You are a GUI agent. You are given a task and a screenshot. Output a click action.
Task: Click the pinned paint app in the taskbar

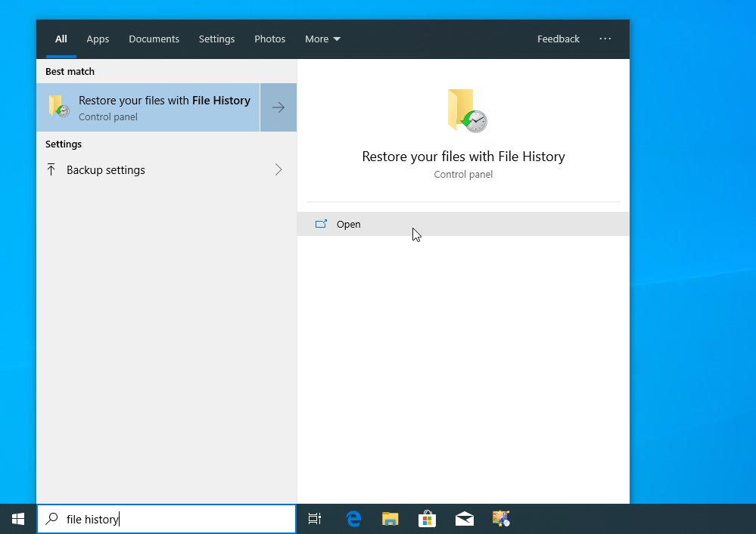pos(501,519)
